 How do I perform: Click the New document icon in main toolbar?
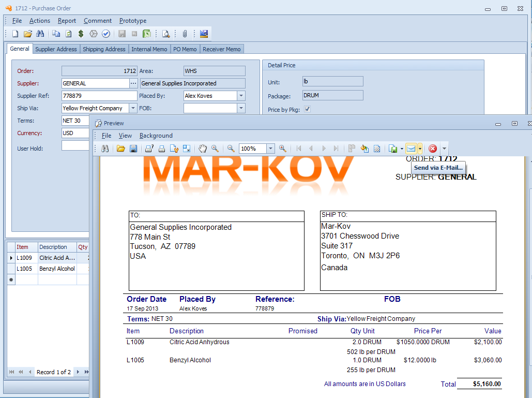15,34
